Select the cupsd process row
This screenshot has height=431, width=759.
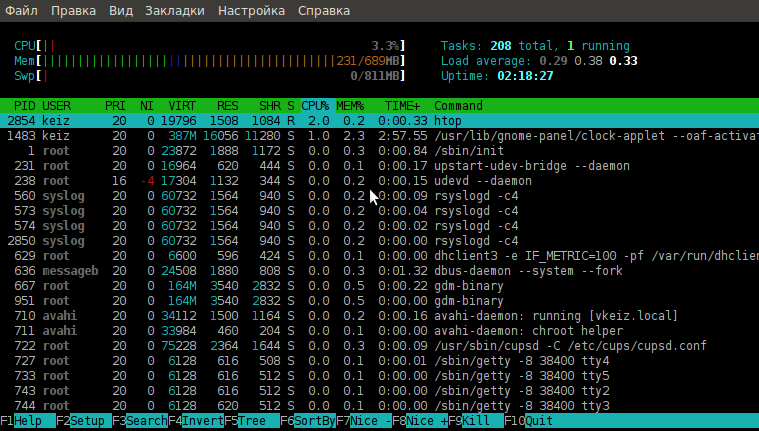[380, 346]
